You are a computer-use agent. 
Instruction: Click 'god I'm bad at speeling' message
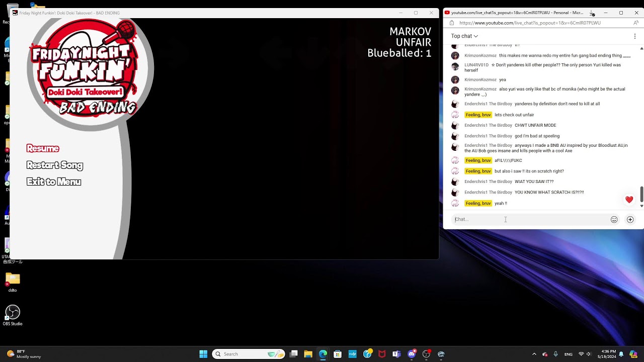537,136
